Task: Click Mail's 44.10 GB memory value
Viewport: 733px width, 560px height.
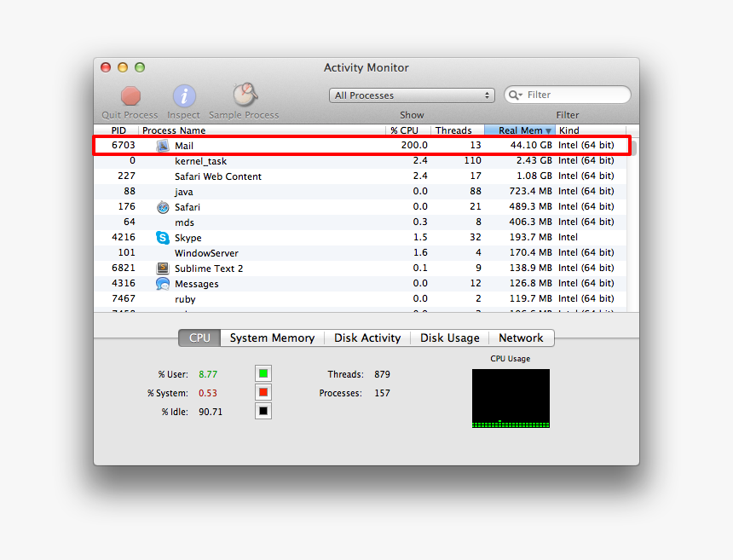Action: tap(531, 145)
